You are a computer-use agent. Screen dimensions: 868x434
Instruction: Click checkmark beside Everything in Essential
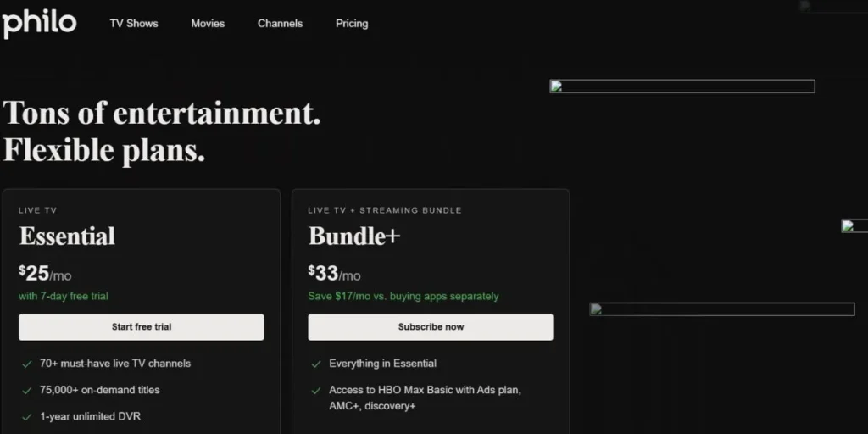[x=317, y=364]
